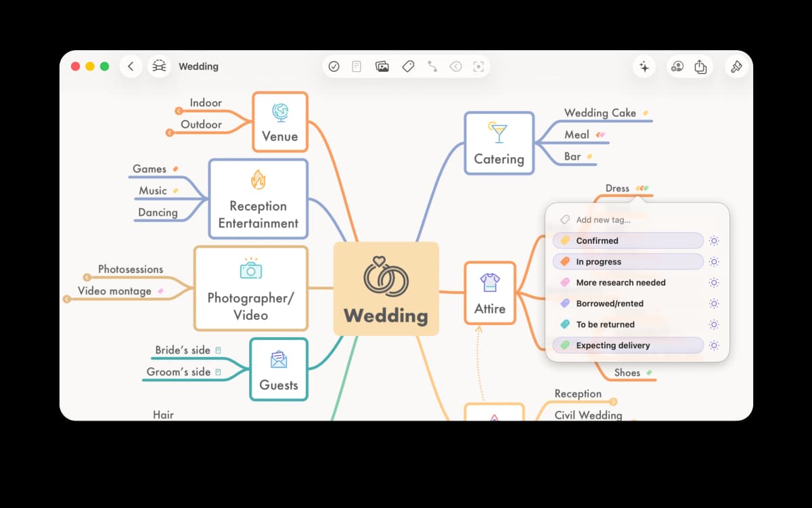Select the Guests node
Screen dimensions: 812x508
[x=279, y=369]
